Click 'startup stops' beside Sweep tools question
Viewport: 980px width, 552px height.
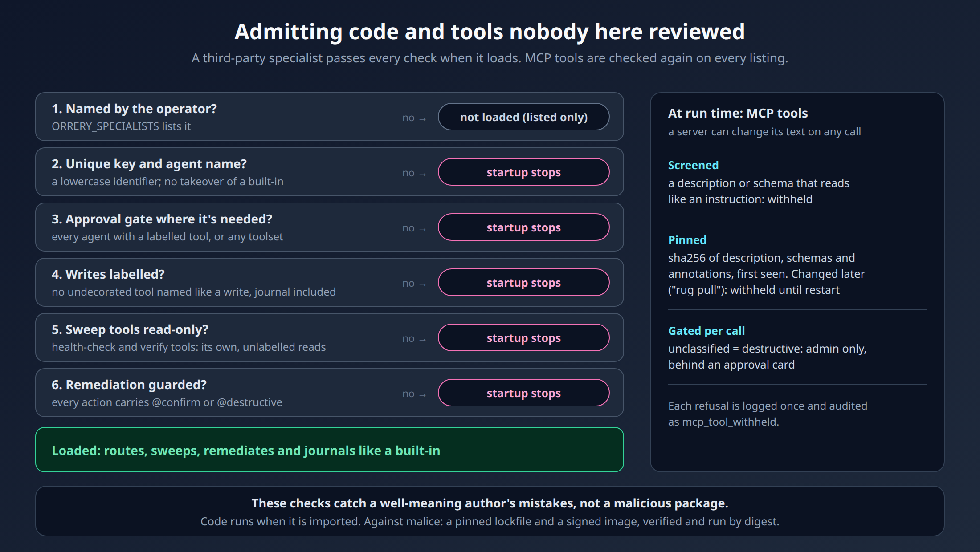coord(523,337)
